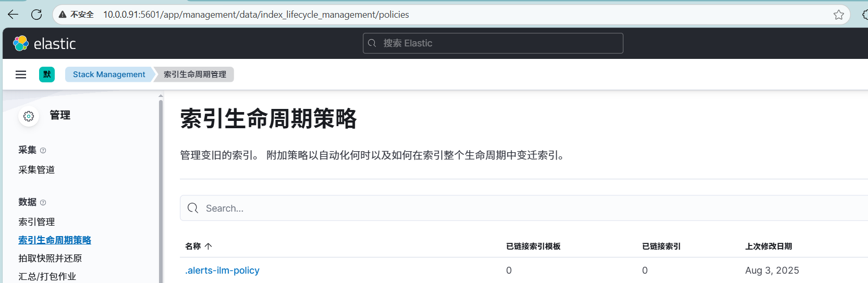Sort by 名称 column header
The width and height of the screenshot is (868, 283).
point(199,246)
